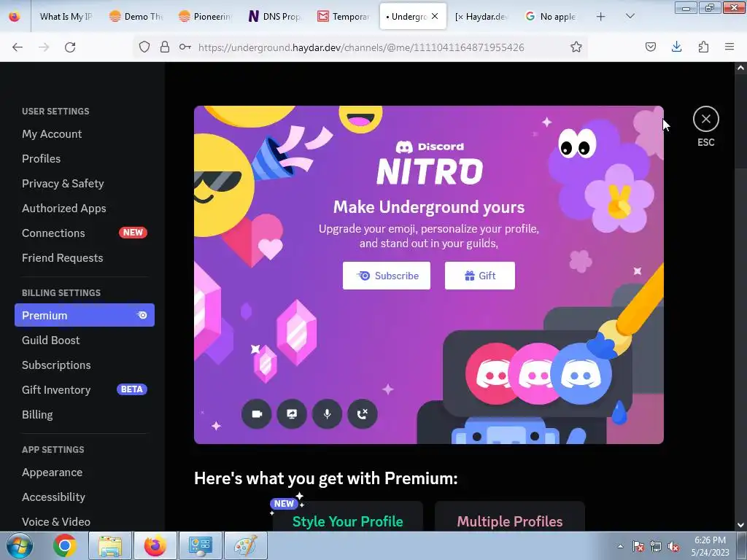The width and height of the screenshot is (747, 560).
Task: Reload the page with the refresh icon
Action: point(70,47)
